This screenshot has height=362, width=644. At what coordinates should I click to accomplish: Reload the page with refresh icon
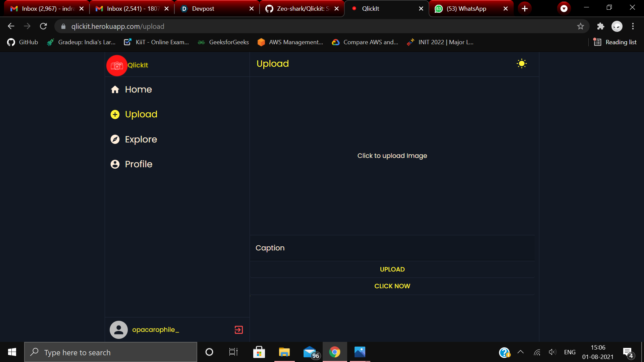pos(43,26)
